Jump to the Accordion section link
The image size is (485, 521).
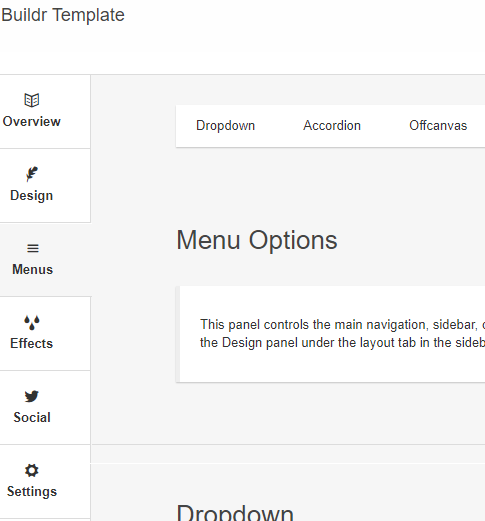pyautogui.click(x=332, y=126)
